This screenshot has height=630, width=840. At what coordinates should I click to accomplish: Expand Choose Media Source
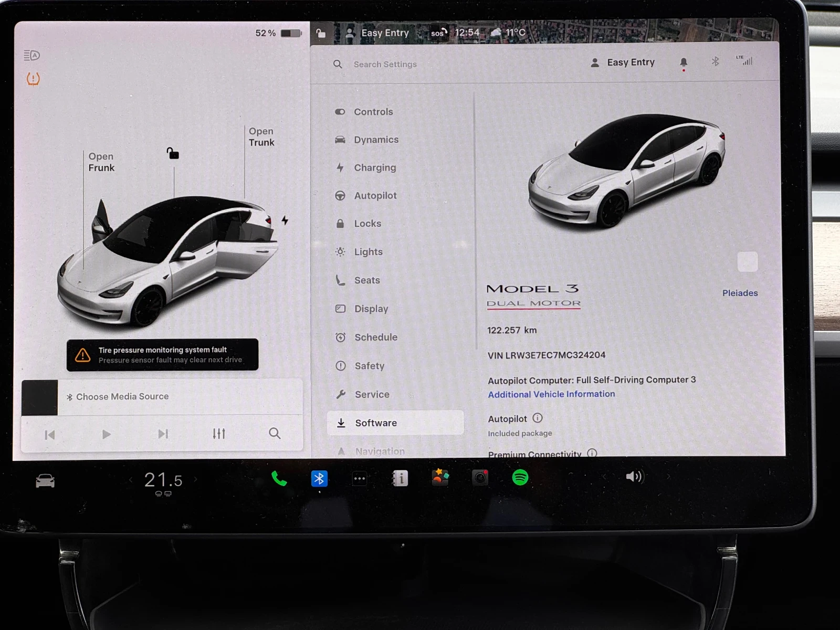(118, 396)
